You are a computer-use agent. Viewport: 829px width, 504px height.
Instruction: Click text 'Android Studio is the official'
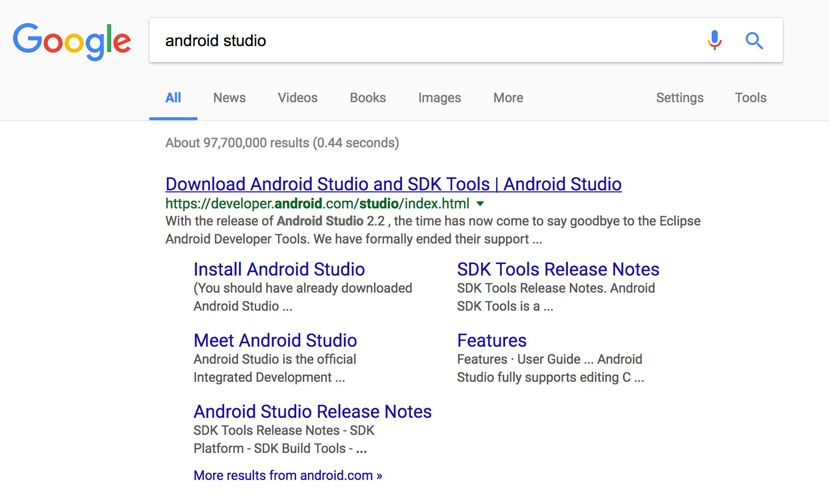(x=275, y=359)
